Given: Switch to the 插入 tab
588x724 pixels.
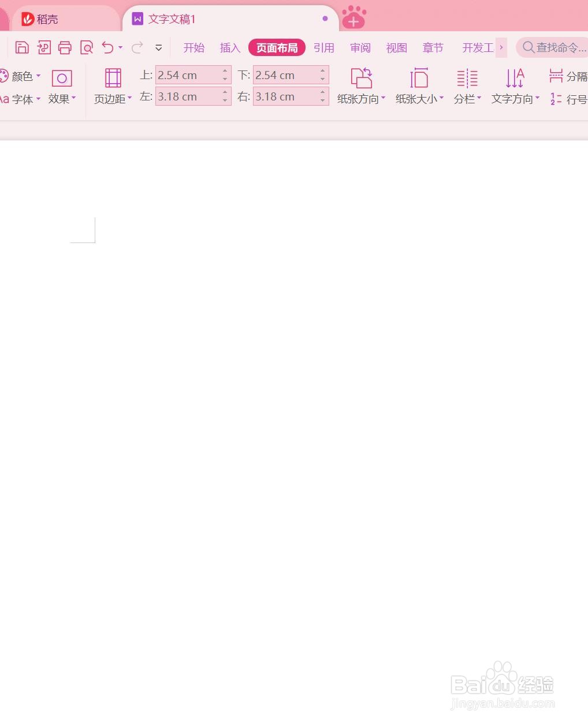Looking at the screenshot, I should [230, 48].
